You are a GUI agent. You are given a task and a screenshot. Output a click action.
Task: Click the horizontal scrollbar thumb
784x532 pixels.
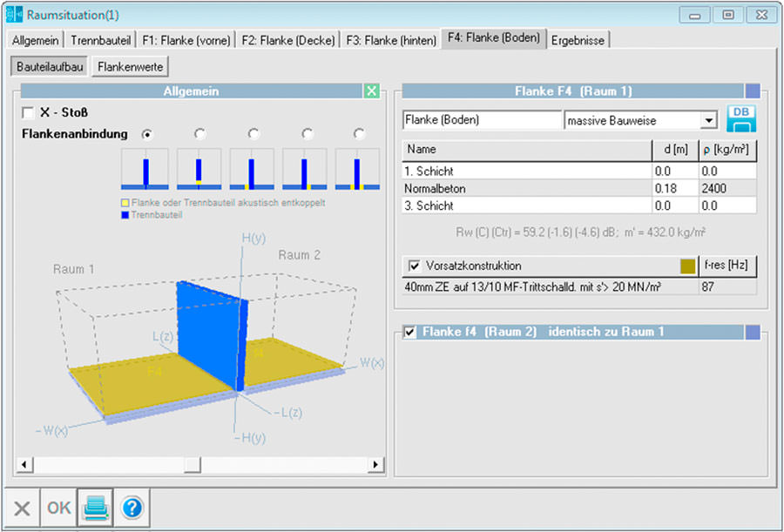pos(192,465)
